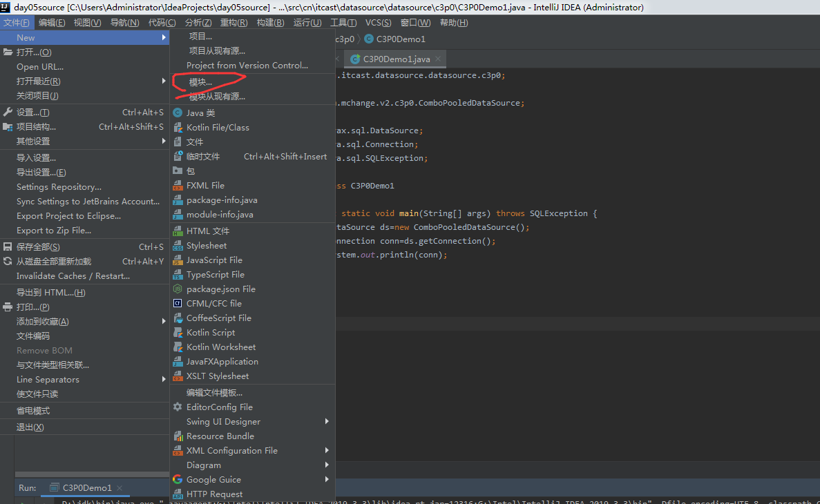This screenshot has height=504, width=820.
Task: Click the package-info.java icon
Action: coord(178,200)
